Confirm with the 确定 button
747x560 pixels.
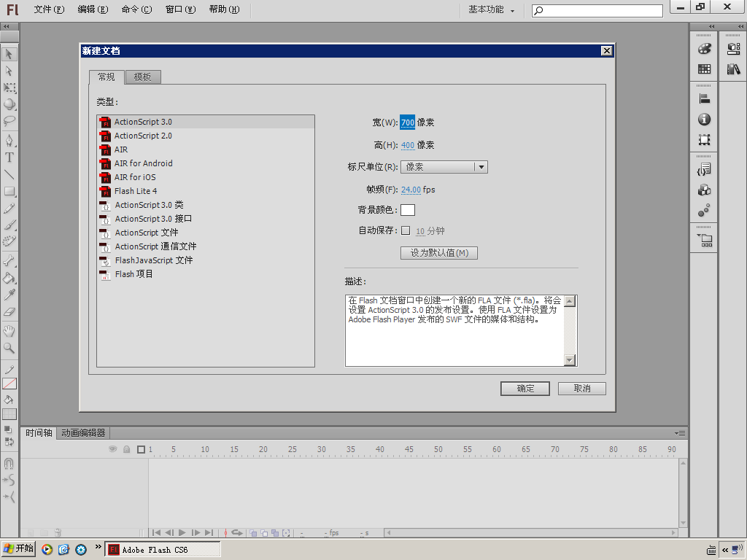(x=525, y=389)
